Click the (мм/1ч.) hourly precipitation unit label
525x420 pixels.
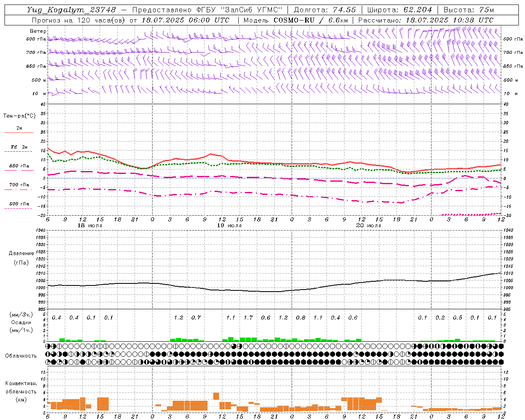pyautogui.click(x=21, y=330)
